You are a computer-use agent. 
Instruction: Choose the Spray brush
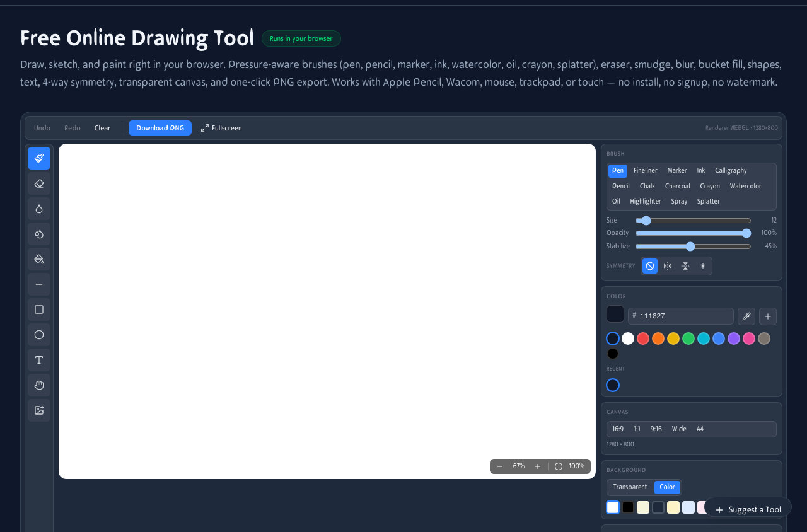679,202
